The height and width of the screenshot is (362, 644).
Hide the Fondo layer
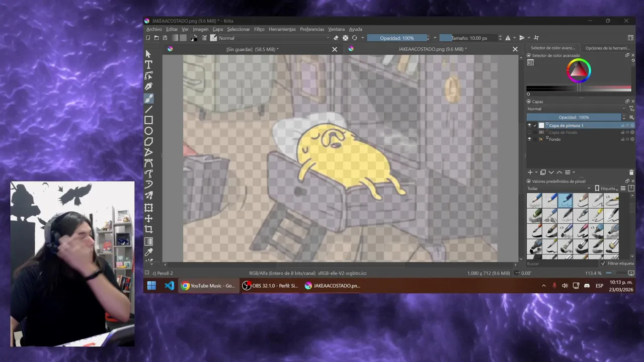pos(529,139)
